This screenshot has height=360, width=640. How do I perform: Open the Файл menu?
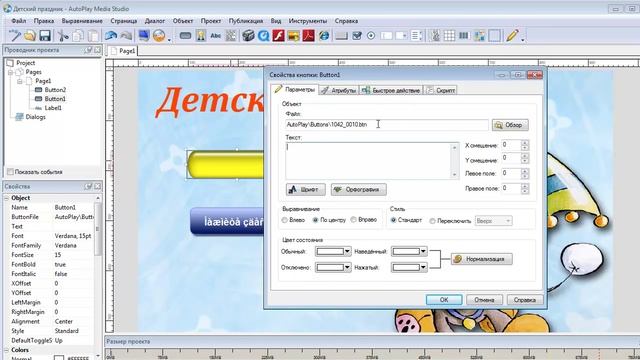coord(19,21)
